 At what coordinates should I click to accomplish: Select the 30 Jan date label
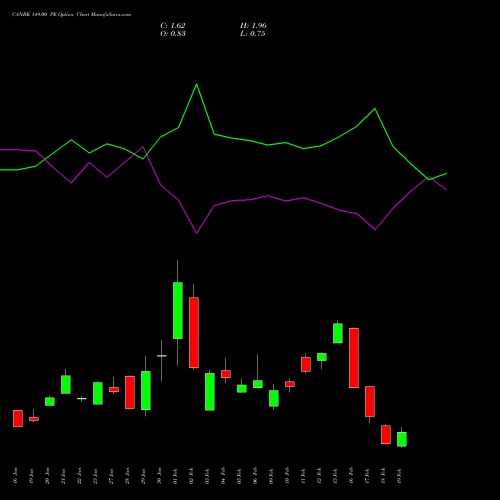[x=159, y=475]
